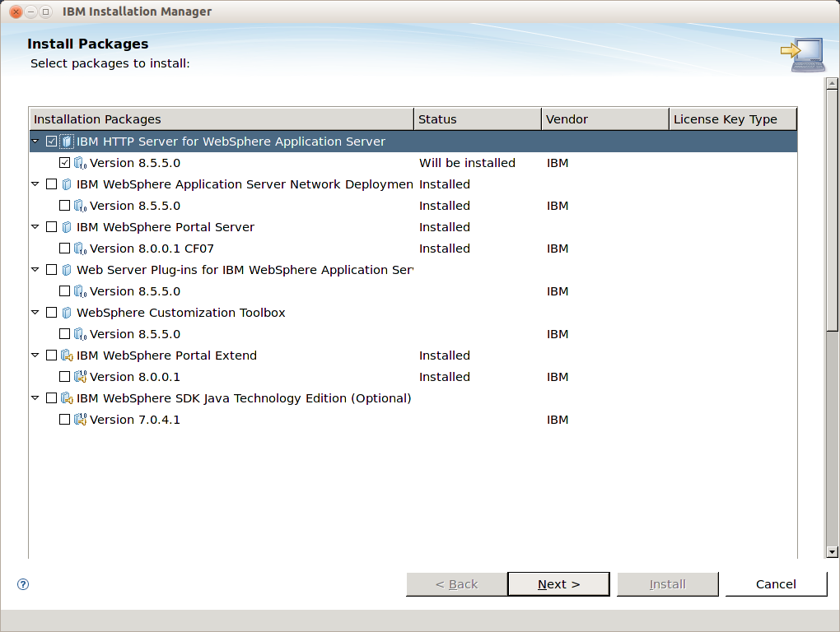Check Version 8.5.5.0 under Customization Toolbox
The width and height of the screenshot is (840, 632).
64,334
